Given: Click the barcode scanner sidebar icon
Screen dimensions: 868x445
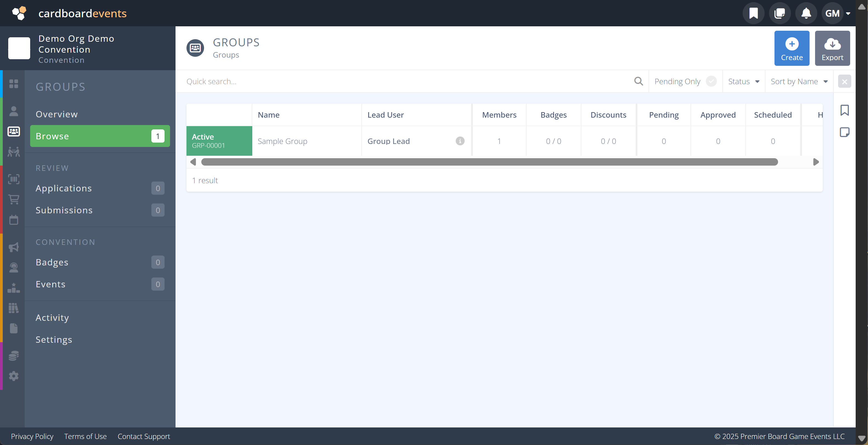Looking at the screenshot, I should (x=14, y=179).
